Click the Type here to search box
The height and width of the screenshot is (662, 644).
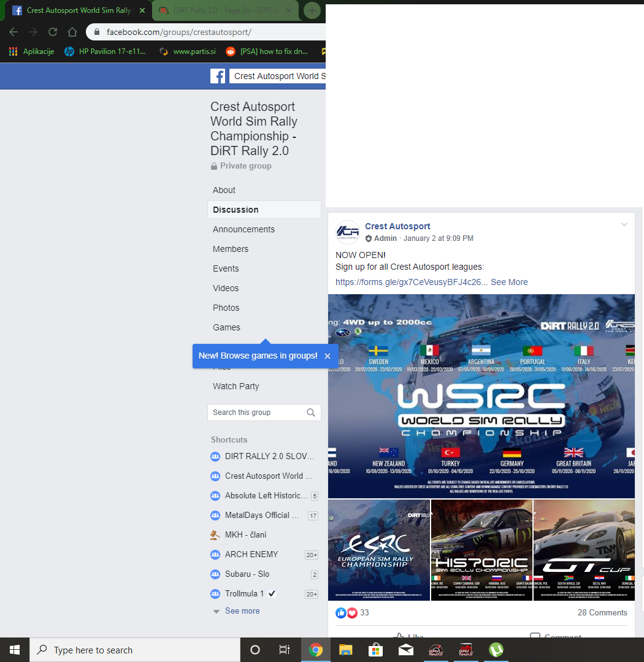tap(135, 650)
